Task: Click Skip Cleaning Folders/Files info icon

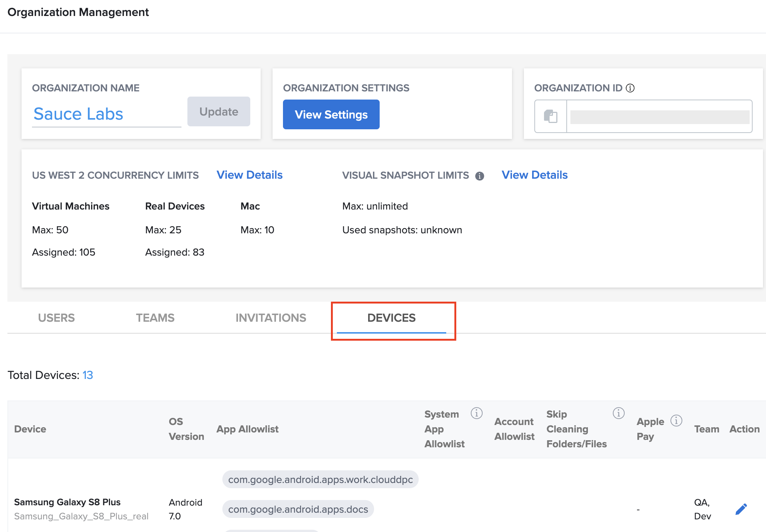Action: point(618,413)
